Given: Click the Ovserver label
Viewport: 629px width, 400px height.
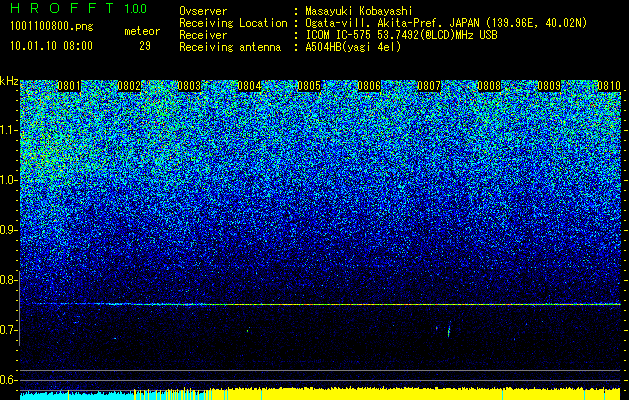Looking at the screenshot, I should point(203,11).
